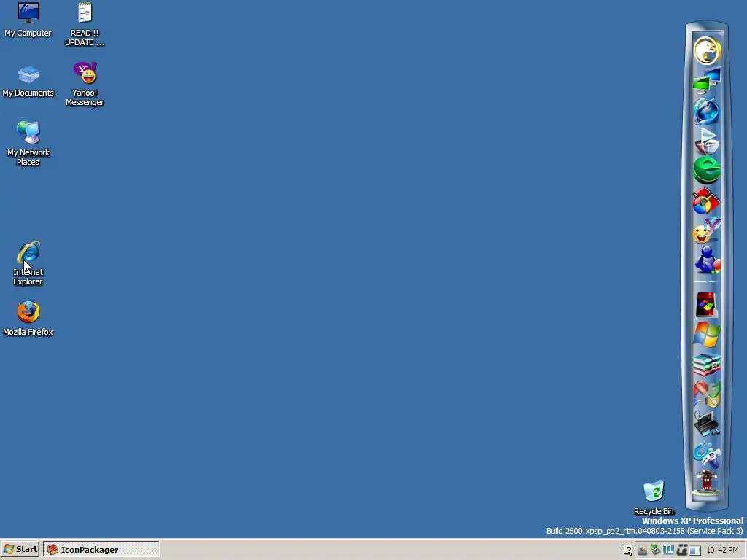Click the blue swirling globe dock icon

707,111
